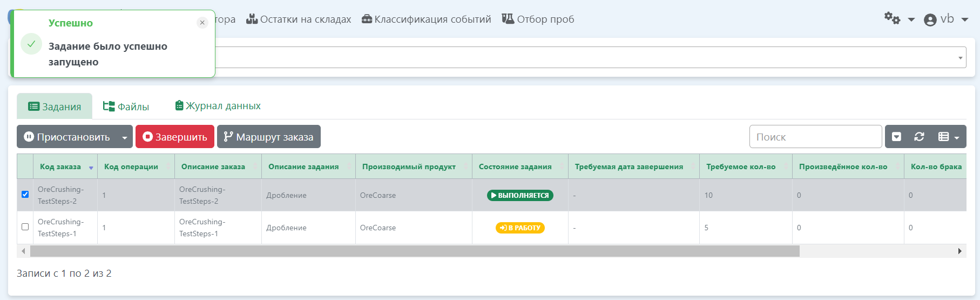Sort by Произведённое кол-во column header
Image resolution: width=980 pixels, height=300 pixels.
coord(848,166)
